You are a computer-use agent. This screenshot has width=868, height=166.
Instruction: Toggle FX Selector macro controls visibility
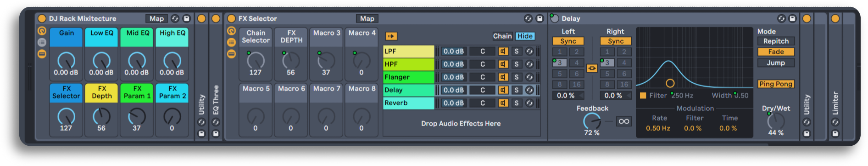[x=231, y=31]
